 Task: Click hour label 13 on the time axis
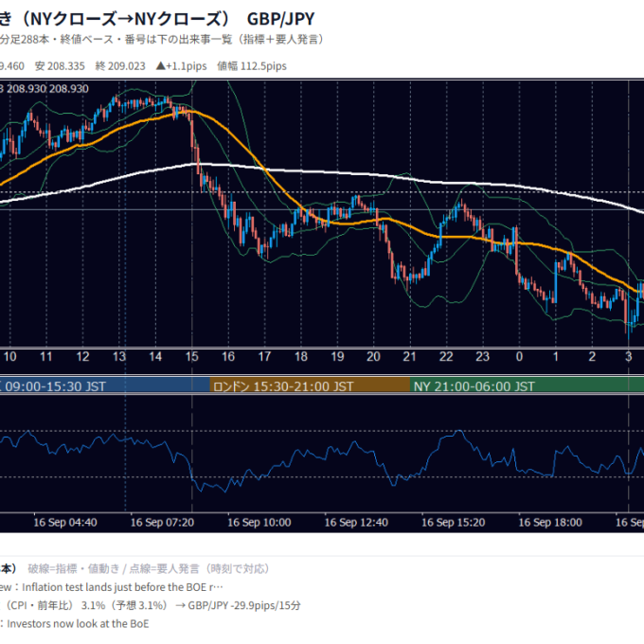(x=119, y=356)
